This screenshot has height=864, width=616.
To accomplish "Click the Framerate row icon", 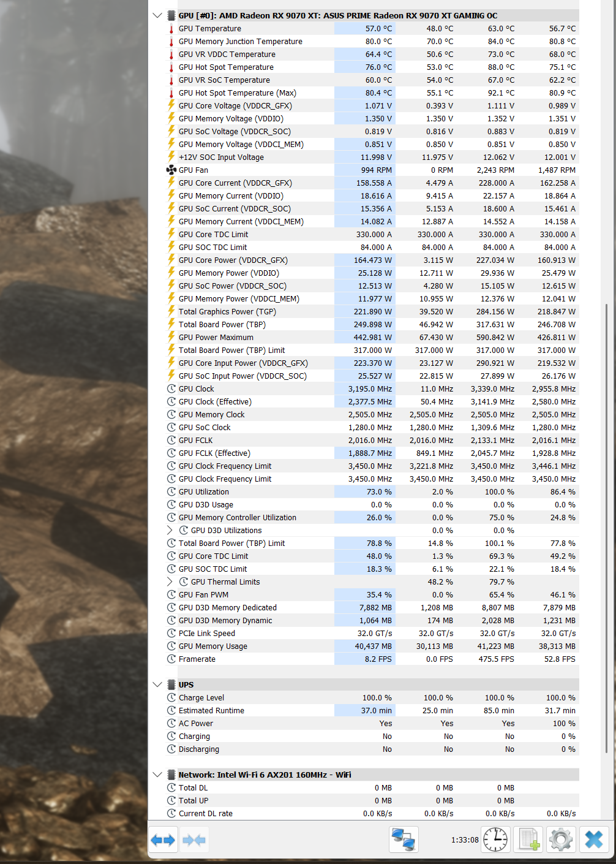I will click(171, 659).
